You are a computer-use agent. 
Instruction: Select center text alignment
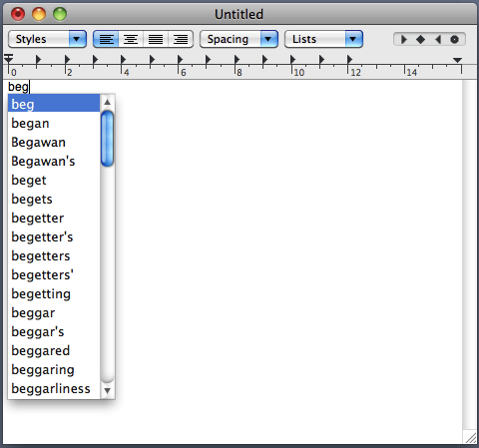[x=131, y=39]
